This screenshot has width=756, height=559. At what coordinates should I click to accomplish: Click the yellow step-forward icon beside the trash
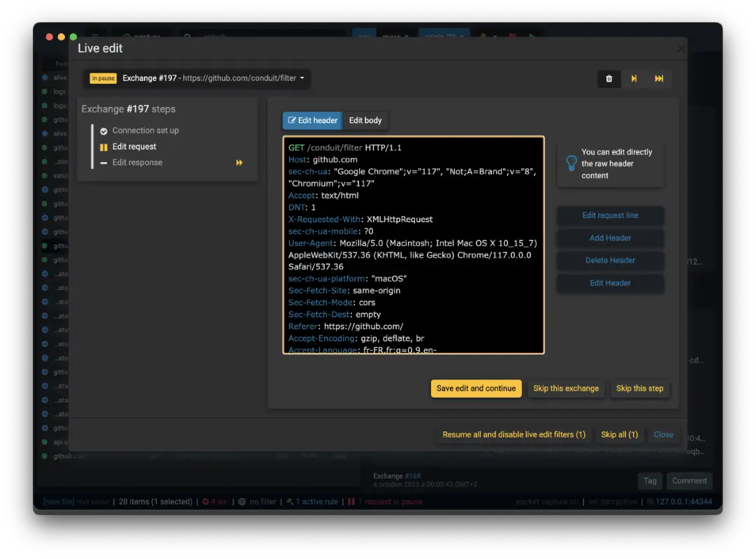point(634,79)
